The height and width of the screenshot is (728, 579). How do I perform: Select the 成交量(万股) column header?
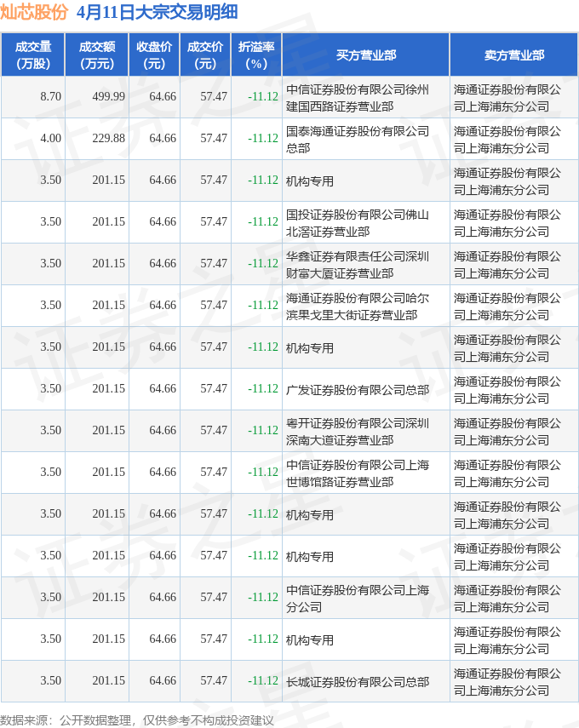(x=33, y=54)
